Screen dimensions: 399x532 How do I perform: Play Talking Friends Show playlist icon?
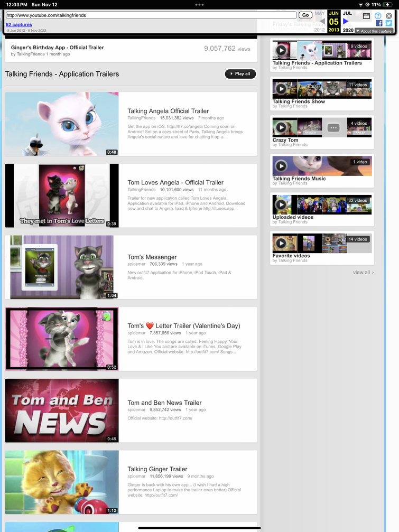point(281,89)
